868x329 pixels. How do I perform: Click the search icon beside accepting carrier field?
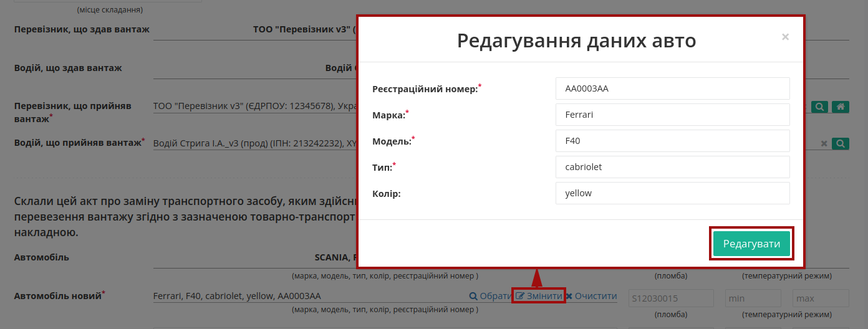click(x=819, y=107)
